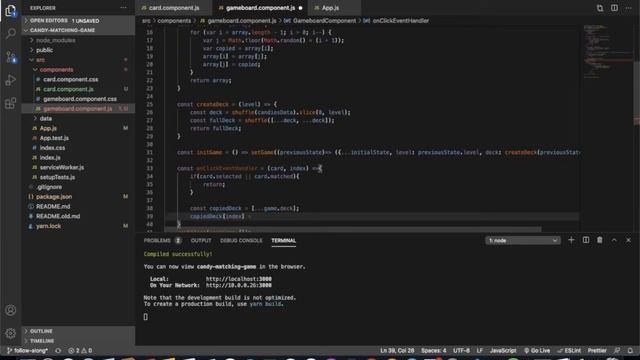The height and width of the screenshot is (360, 640).
Task: Open the Debug Console tab
Action: (x=241, y=240)
